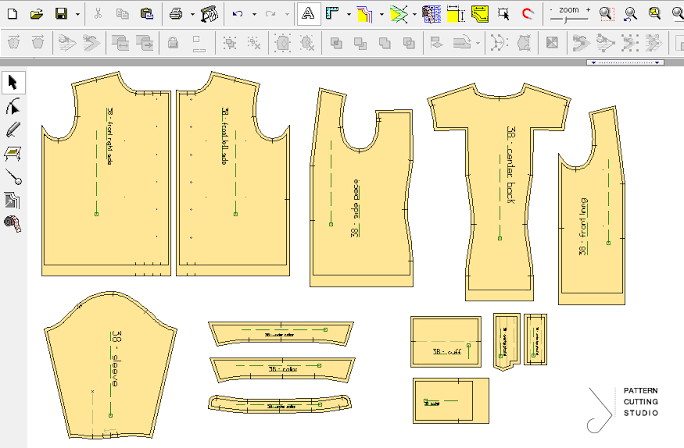Open the Undo history dropdown arrow
This screenshot has width=684, height=448.
click(254, 14)
